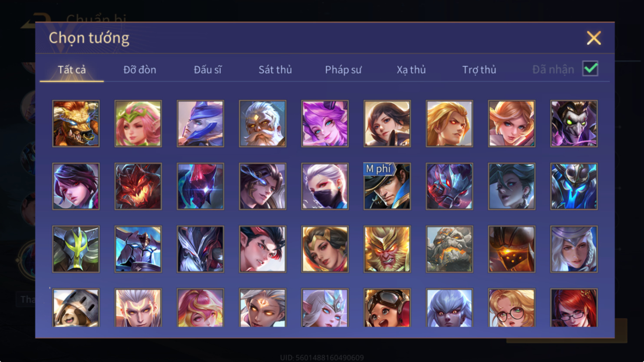Select the masked white-haired ninja hero
The width and height of the screenshot is (644, 362).
coord(325,186)
